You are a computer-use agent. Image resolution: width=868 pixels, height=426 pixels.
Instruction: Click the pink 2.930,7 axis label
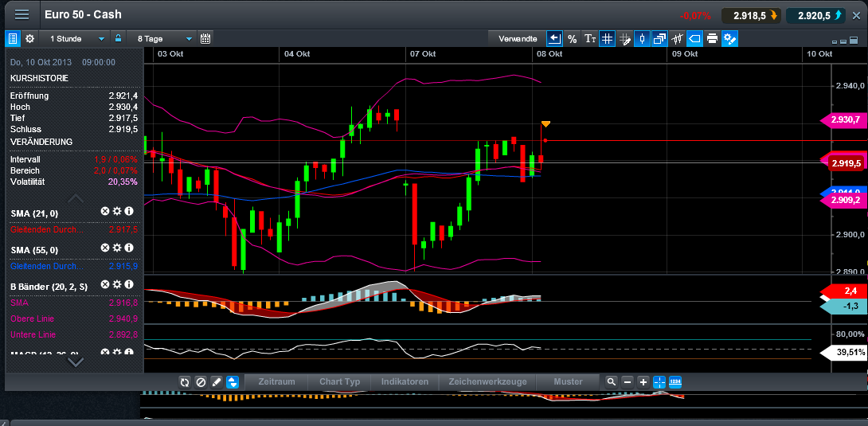coord(843,119)
